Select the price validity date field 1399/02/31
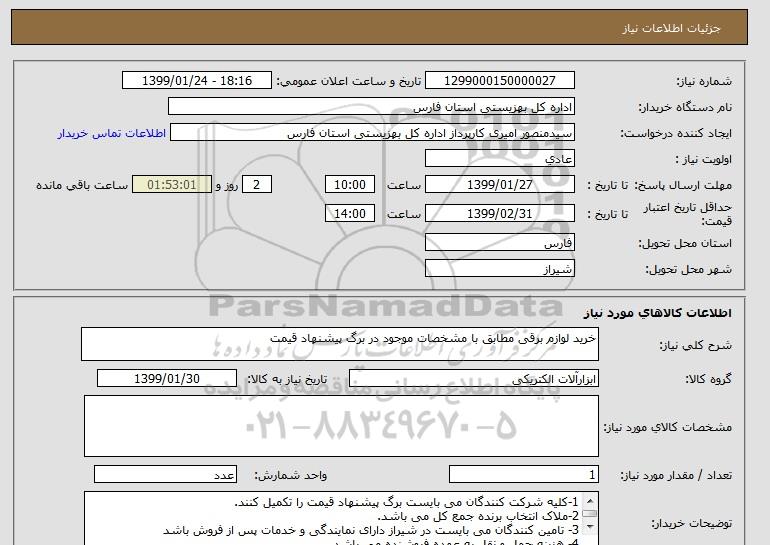Viewport: 770px width, 545px height. coord(499,214)
